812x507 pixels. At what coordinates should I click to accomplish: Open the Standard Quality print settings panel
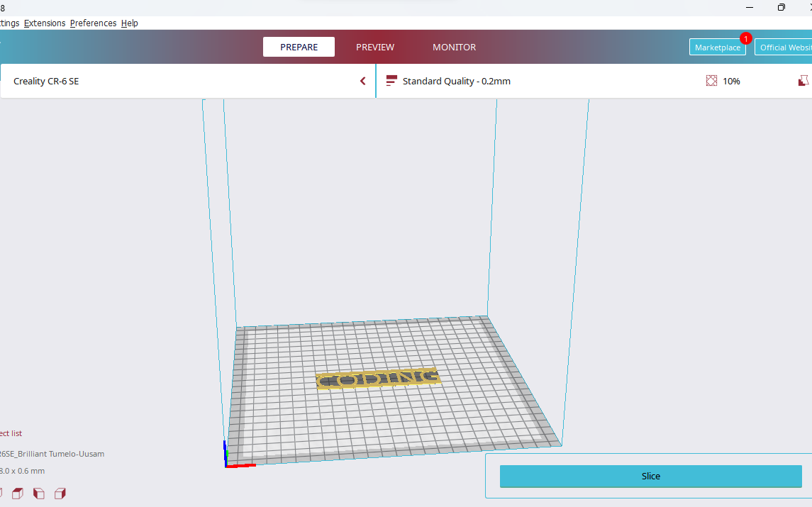[456, 81]
